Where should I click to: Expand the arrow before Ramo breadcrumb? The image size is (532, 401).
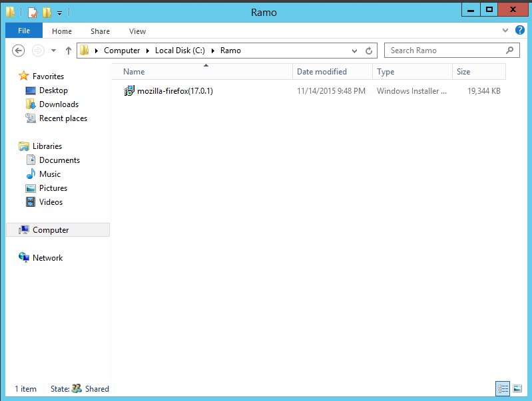(212, 51)
